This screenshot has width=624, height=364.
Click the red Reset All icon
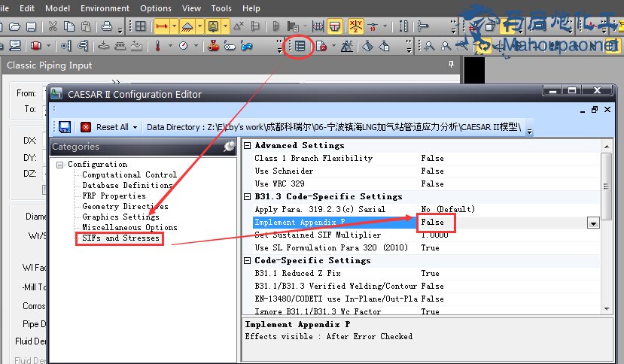(86, 127)
